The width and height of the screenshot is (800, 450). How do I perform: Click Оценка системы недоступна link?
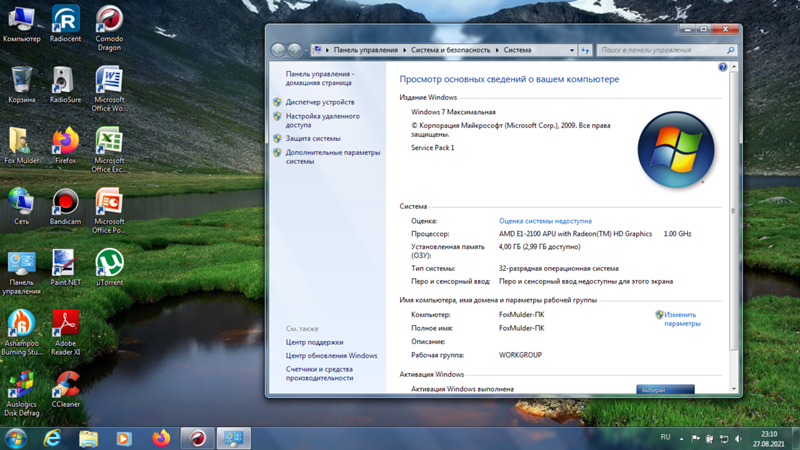pos(545,221)
